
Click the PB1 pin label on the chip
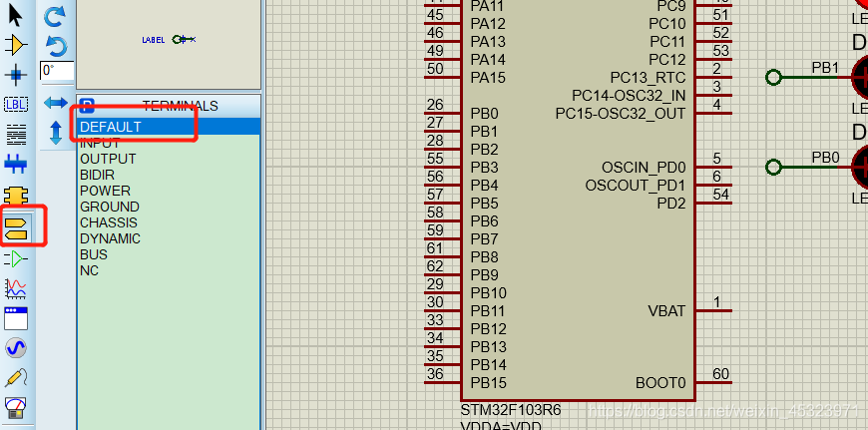(x=484, y=132)
